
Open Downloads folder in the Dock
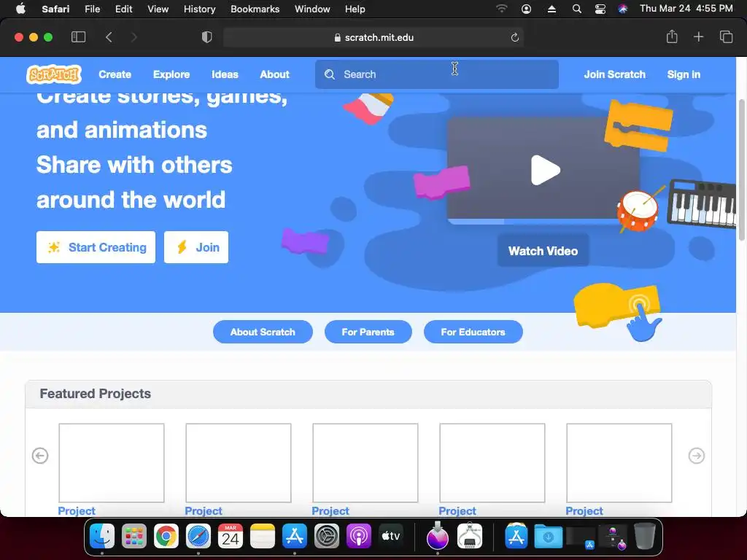549,537
